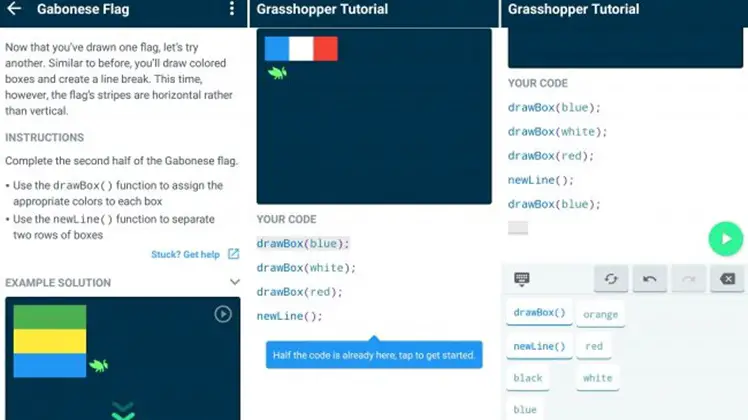Choose the blue color key
Viewport: 748px width, 420px height.
(x=525, y=410)
